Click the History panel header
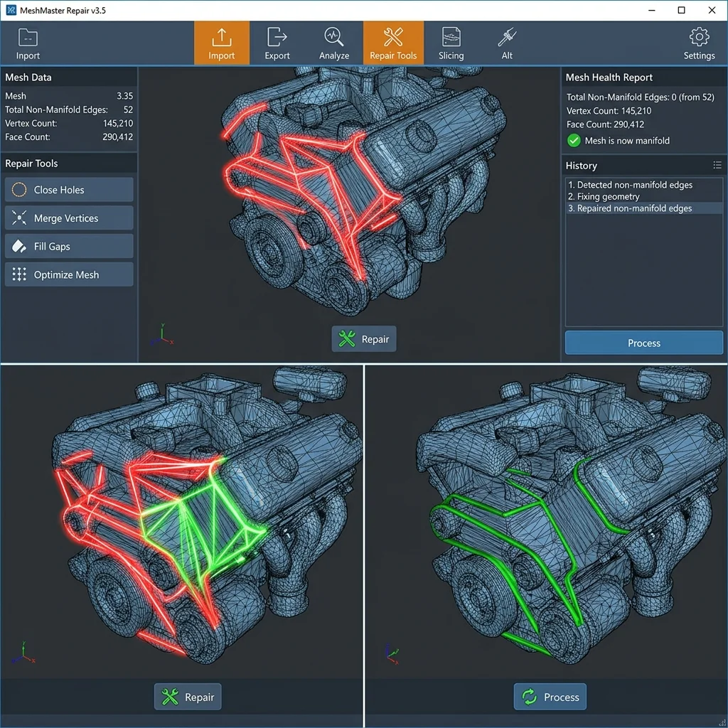 pos(644,165)
